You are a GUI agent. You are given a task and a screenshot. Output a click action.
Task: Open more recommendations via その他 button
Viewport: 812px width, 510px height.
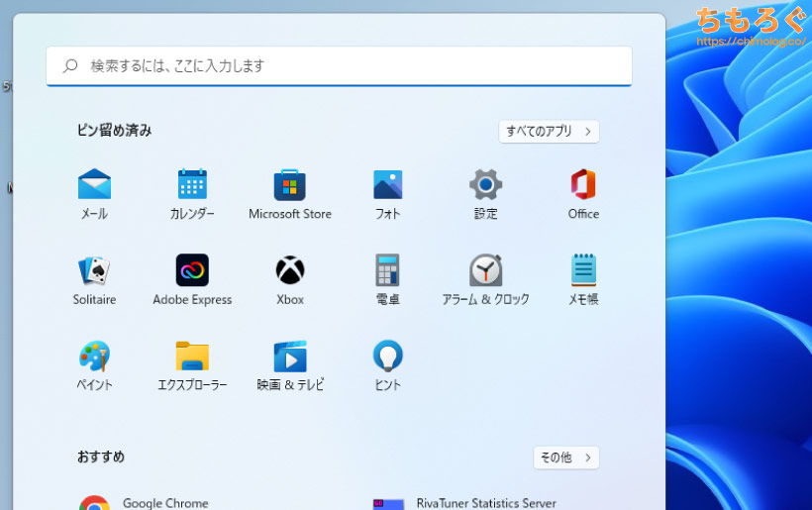tap(566, 458)
